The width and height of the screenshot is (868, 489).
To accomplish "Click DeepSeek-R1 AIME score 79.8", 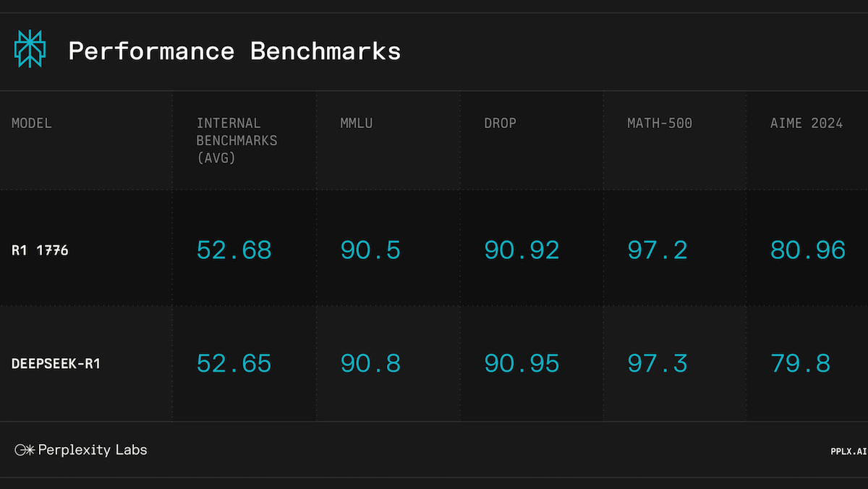I will point(800,363).
